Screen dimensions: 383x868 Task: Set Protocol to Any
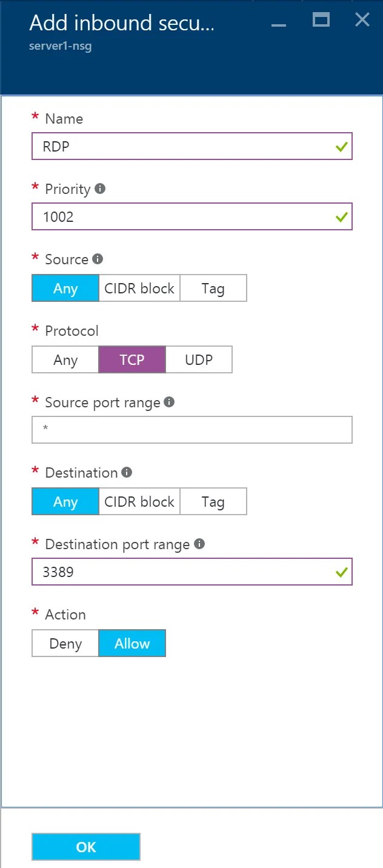(x=65, y=359)
